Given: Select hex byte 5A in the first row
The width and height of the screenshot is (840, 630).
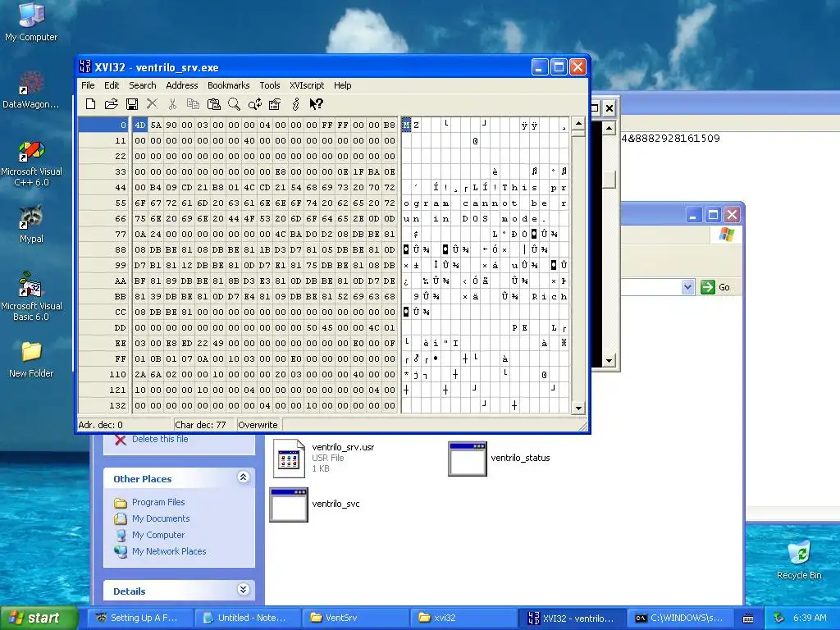Looking at the screenshot, I should click(x=155, y=125).
